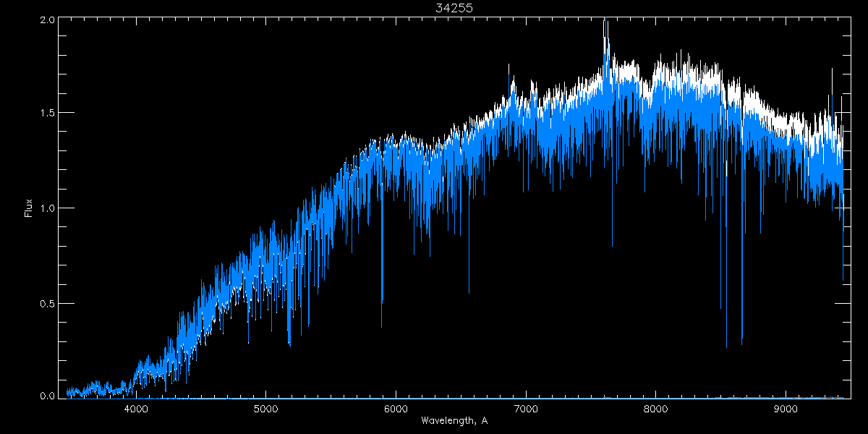Click the 0.0 y-axis tick label
Image resolution: width=868 pixels, height=434 pixels.
pyautogui.click(x=48, y=396)
